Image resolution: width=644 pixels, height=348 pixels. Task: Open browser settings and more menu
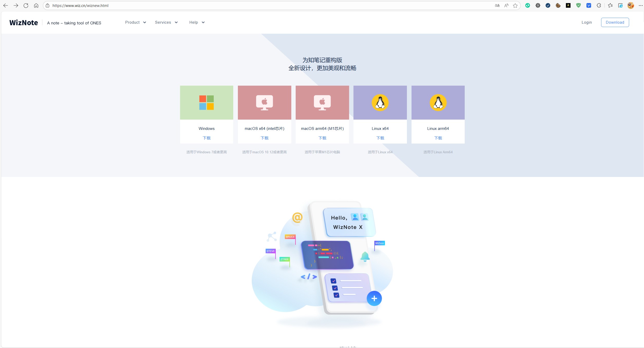[640, 5]
